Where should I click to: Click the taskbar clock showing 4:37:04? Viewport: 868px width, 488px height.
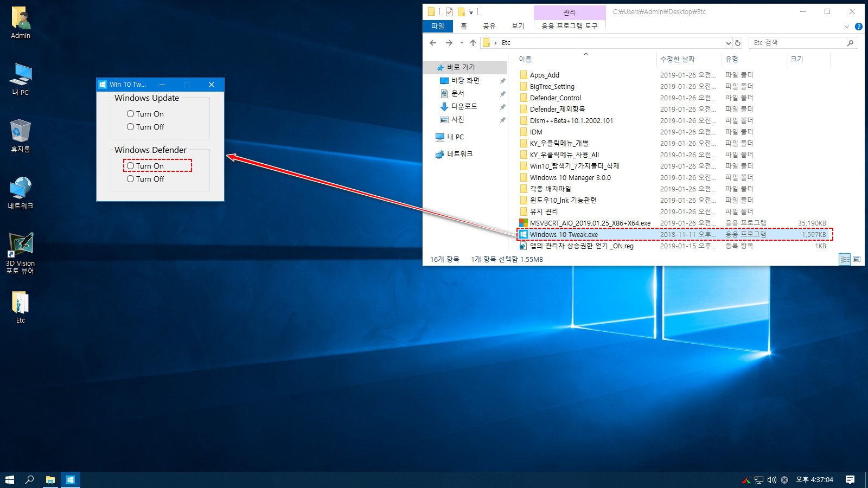814,480
